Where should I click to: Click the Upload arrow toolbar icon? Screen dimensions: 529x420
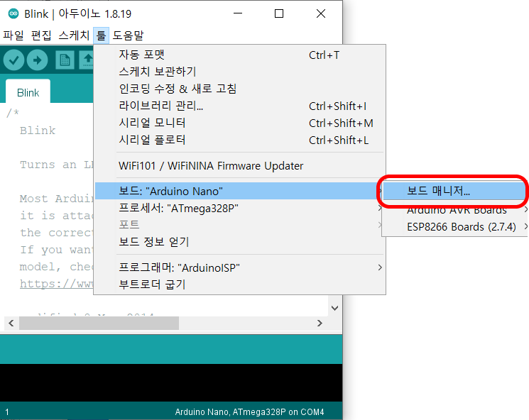37,60
